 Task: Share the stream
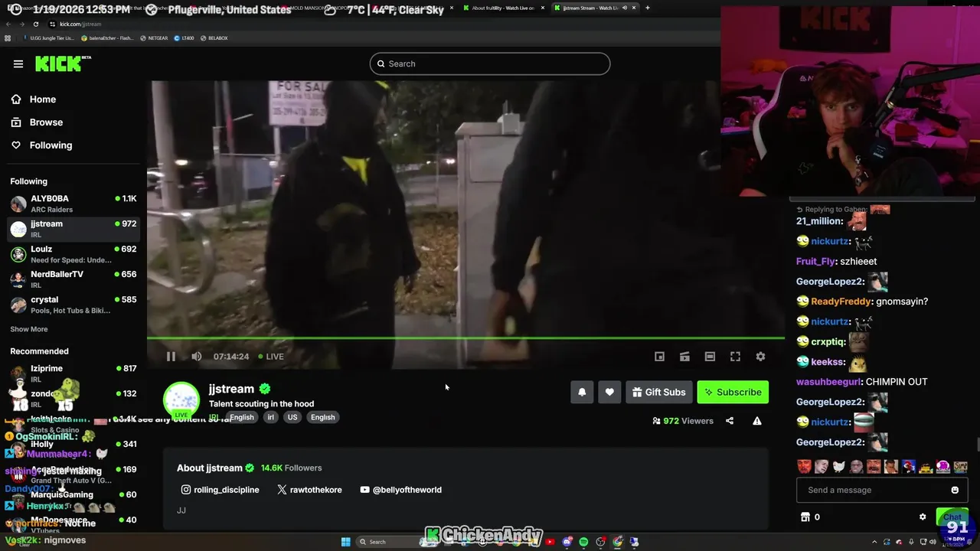730,421
